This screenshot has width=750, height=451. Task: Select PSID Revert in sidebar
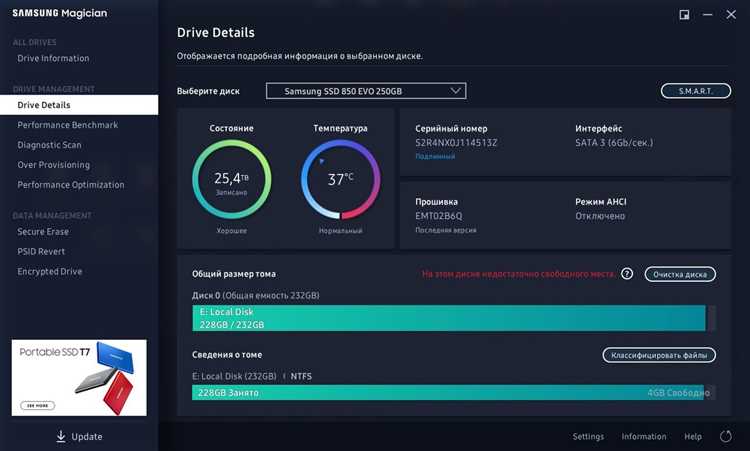(41, 252)
